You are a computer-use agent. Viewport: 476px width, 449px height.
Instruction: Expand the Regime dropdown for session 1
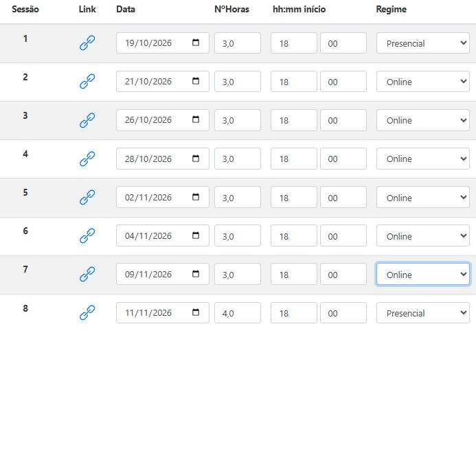click(x=423, y=43)
